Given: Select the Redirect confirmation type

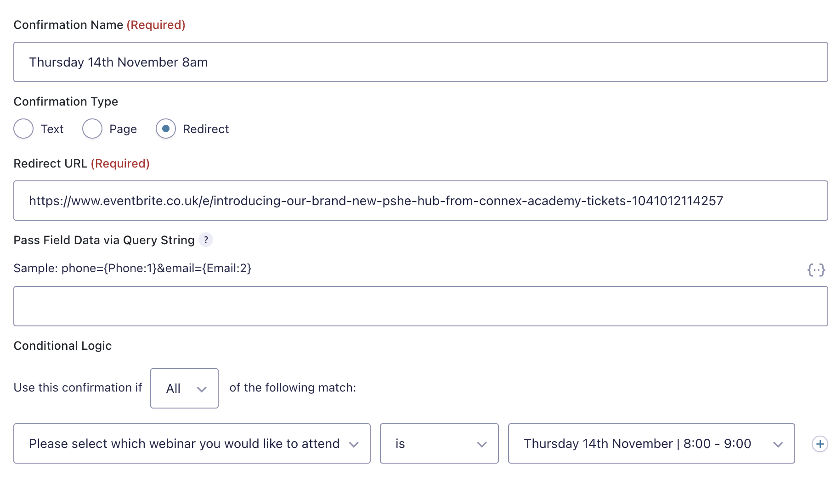Looking at the screenshot, I should tap(166, 129).
